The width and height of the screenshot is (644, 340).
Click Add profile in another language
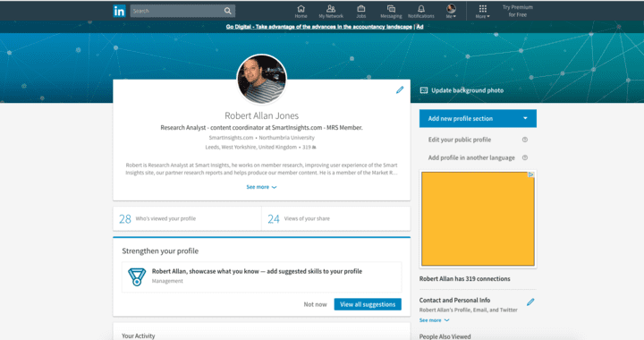[471, 157]
